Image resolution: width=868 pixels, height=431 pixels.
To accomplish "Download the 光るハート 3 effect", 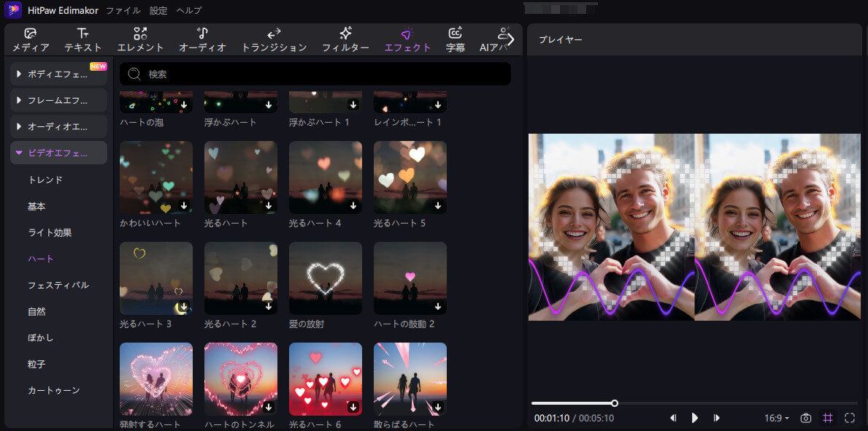I will coord(184,306).
